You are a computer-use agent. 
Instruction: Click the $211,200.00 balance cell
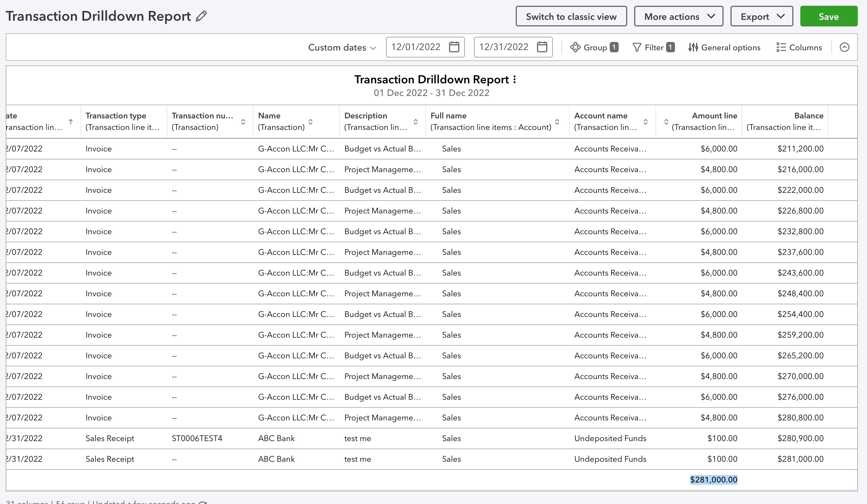tap(801, 149)
